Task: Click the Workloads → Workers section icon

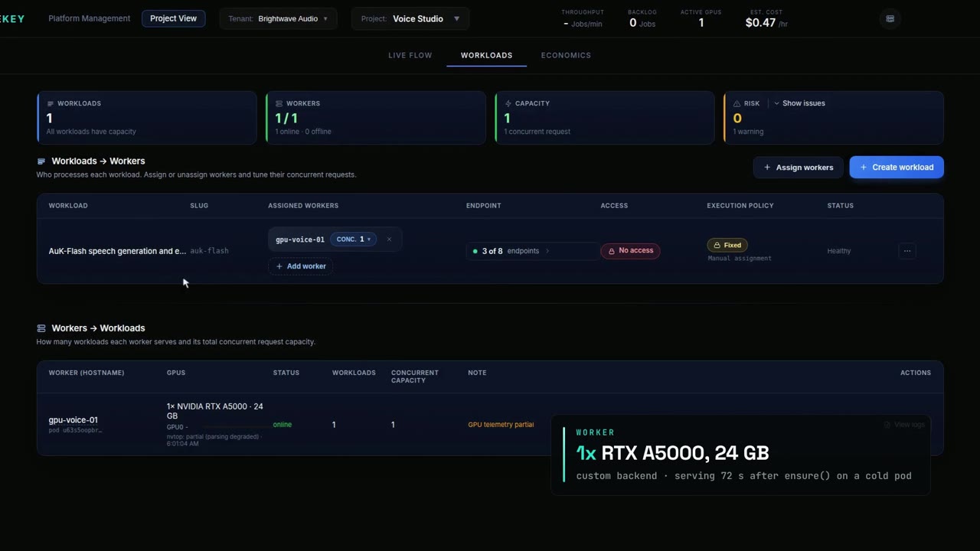Action: (x=41, y=161)
